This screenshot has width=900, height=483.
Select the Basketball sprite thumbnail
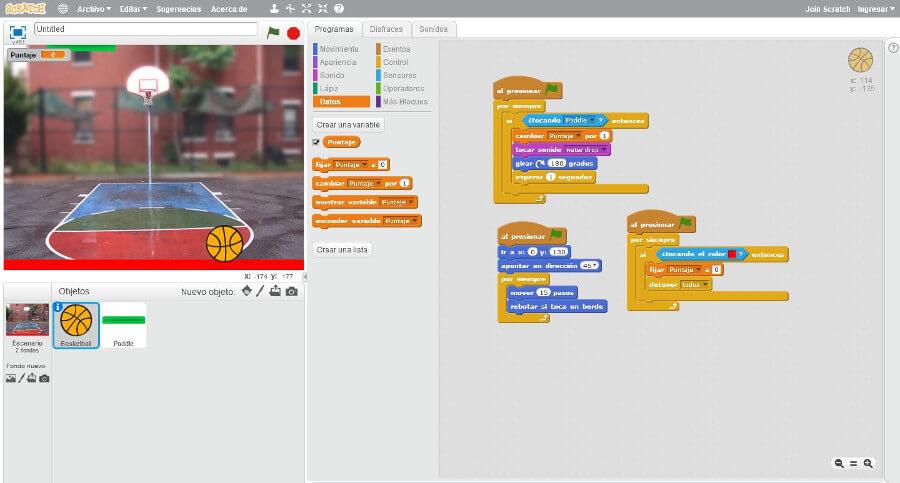(x=76, y=326)
